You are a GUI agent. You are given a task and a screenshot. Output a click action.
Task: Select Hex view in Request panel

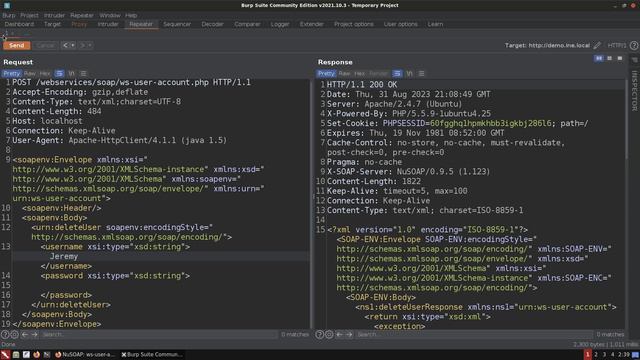click(x=45, y=73)
